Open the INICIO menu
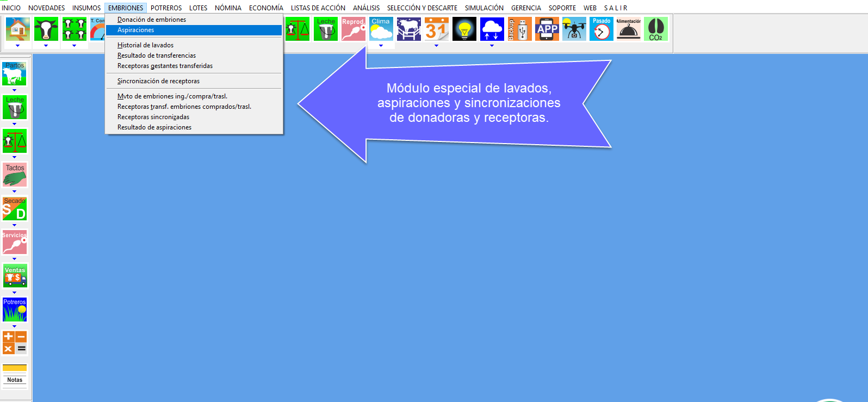This screenshot has height=402, width=868. point(11,8)
